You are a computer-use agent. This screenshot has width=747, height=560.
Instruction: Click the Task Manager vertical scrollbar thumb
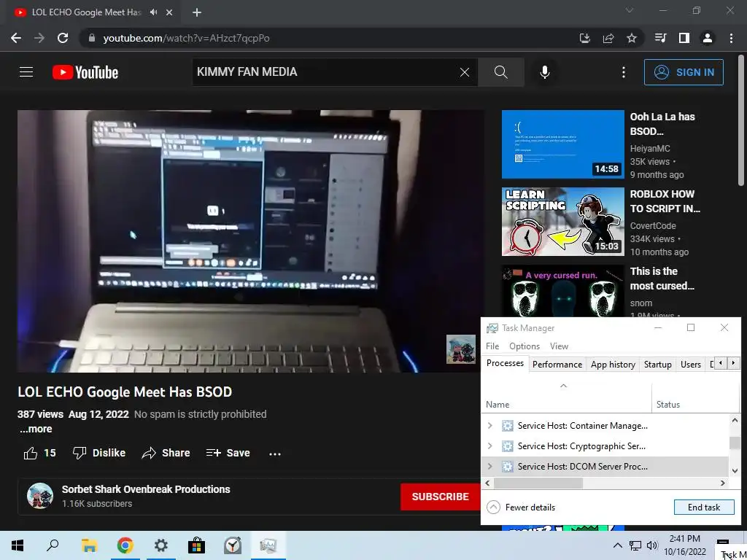pyautogui.click(x=734, y=443)
